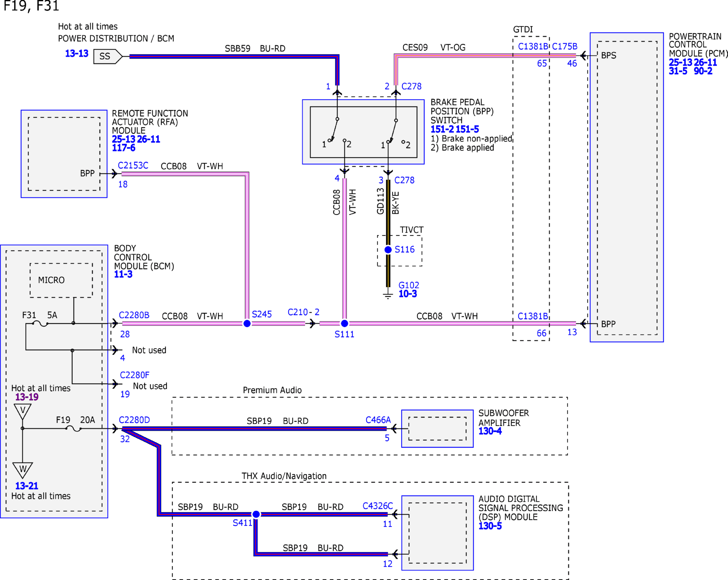
Task: Open the 130-5 DSP module reference
Action: [490, 526]
